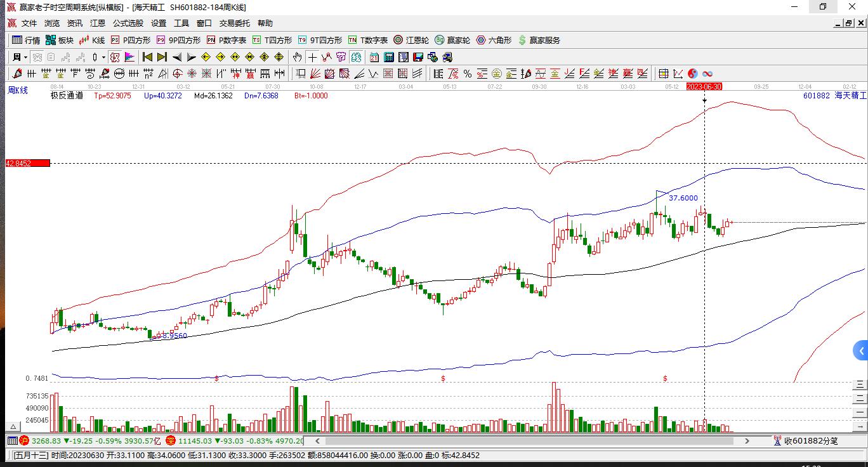This screenshot has width=868, height=467.
Task: Open the 交易委托 menu
Action: click(235, 23)
